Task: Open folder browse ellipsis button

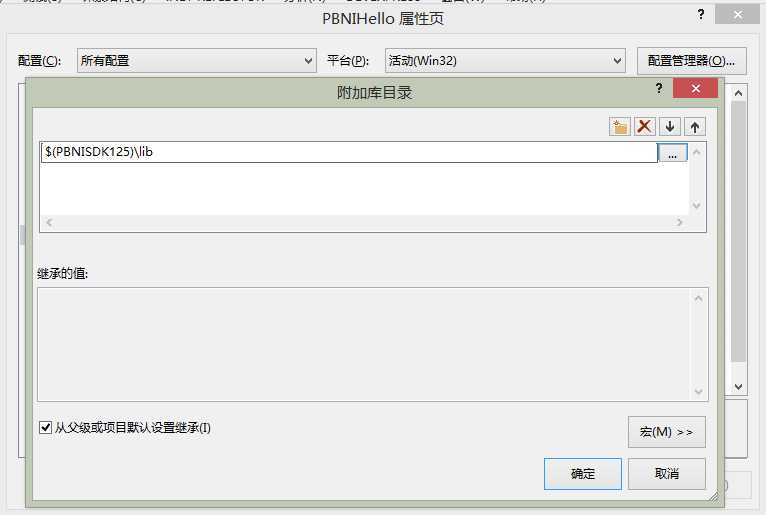Action: pyautogui.click(x=673, y=152)
